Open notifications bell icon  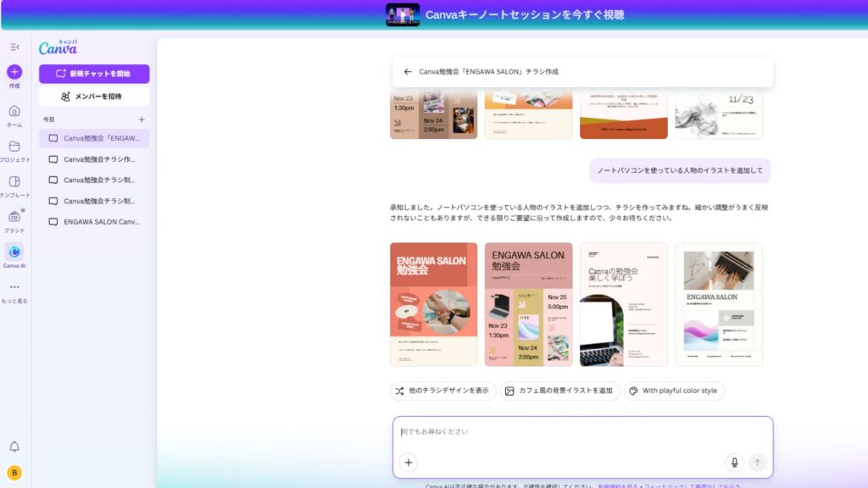(x=14, y=446)
